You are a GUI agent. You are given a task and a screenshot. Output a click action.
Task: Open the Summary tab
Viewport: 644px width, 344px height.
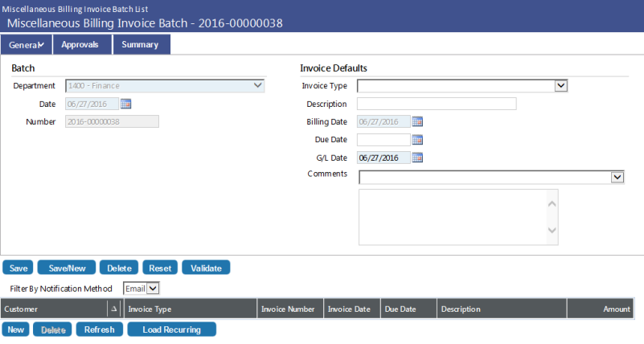pos(140,45)
